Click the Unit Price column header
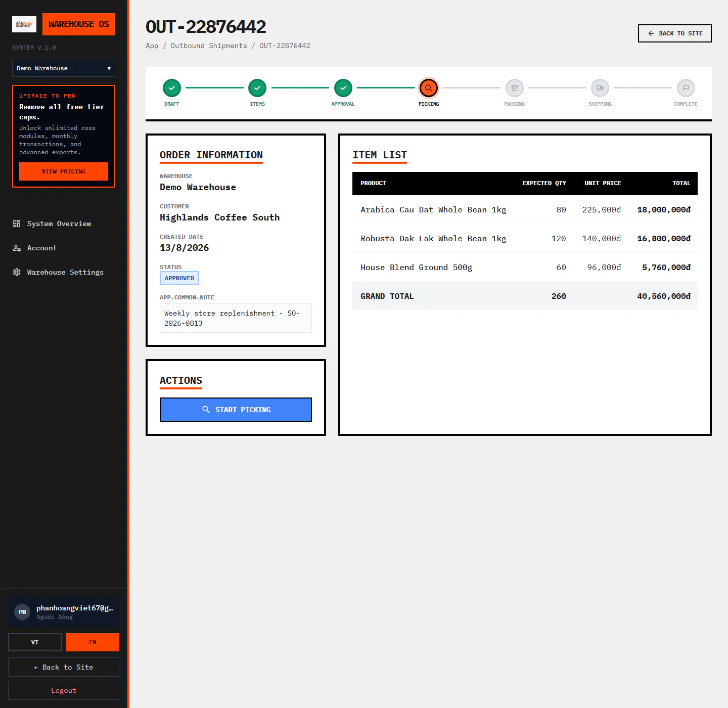Screen dimensions: 728x708 pyautogui.click(x=603, y=183)
